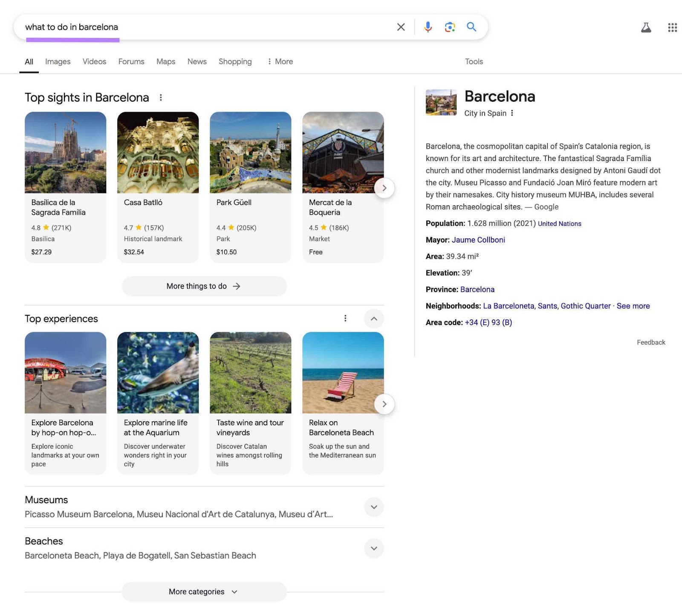Open the Park Güell photo card
This screenshot has width=682, height=616.
pos(250,153)
